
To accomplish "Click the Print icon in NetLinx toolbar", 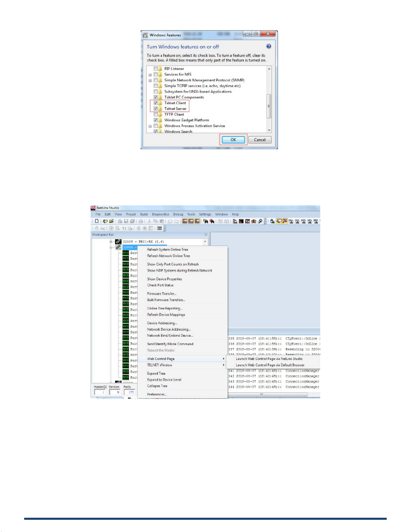I will click(x=141, y=221).
